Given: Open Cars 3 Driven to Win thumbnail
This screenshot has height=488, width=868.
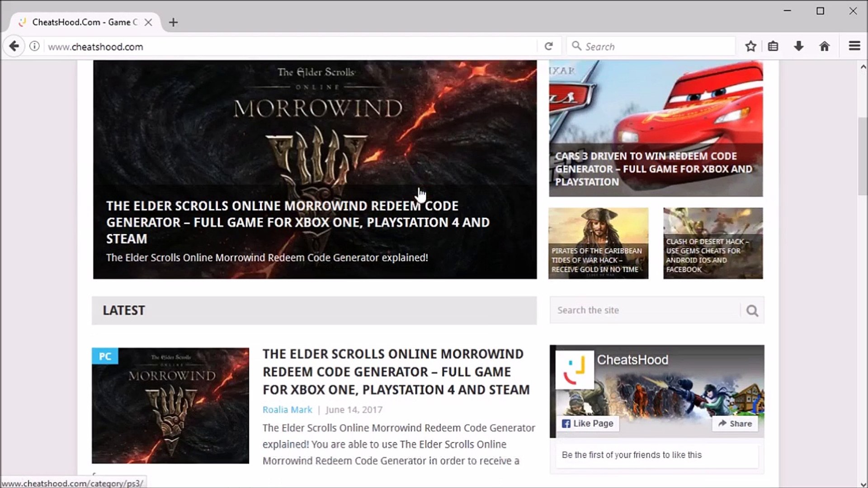Looking at the screenshot, I should 656,129.
